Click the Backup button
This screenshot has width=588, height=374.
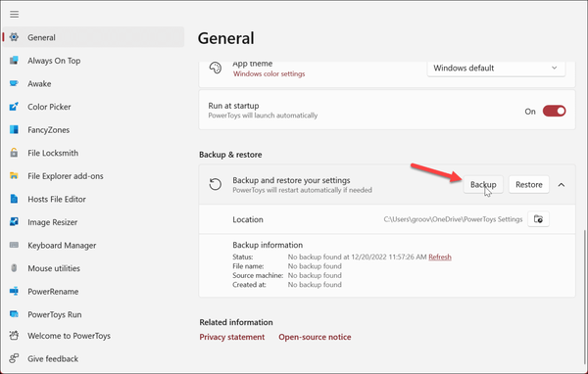click(x=483, y=184)
